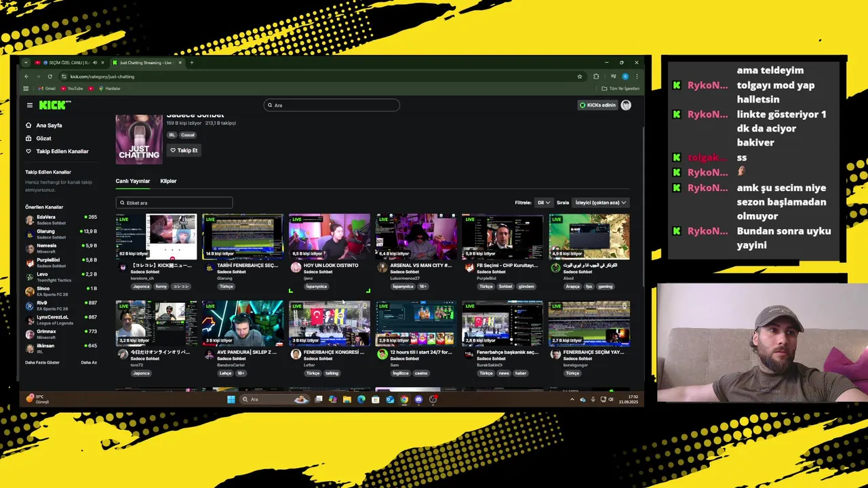Open Glarung recommended channel
This screenshot has width=868, height=488.
61,234
